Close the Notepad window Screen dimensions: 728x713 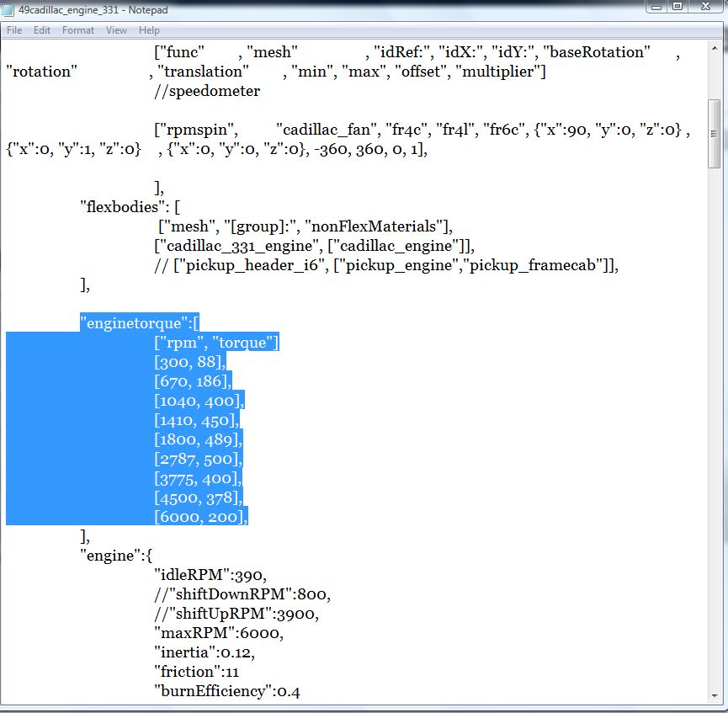tap(706, 7)
